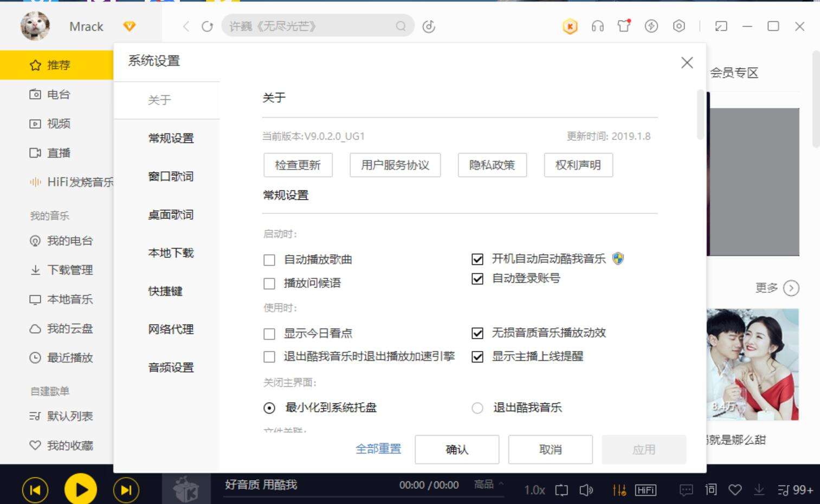Open the VIP diamond badge next to Mrack

click(x=129, y=26)
